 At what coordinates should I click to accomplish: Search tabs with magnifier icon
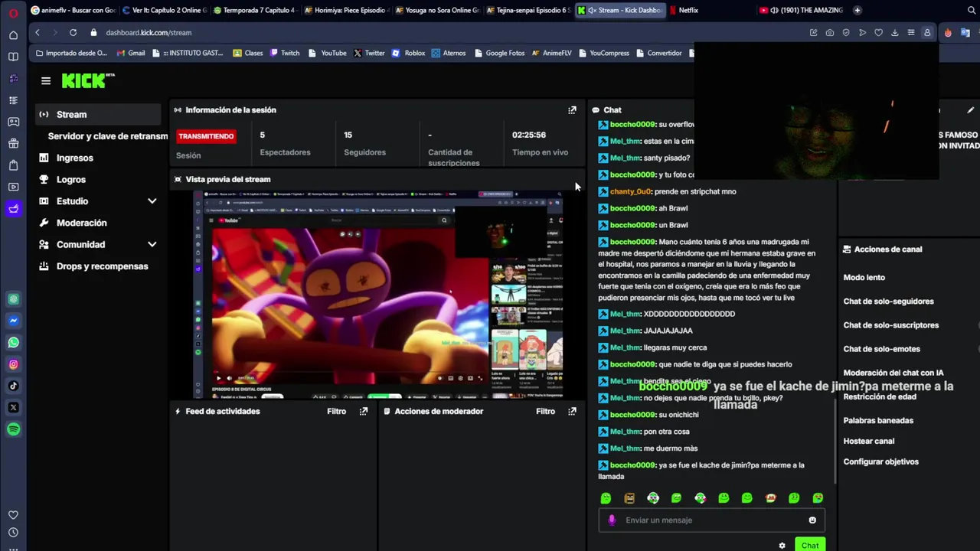[x=972, y=11]
